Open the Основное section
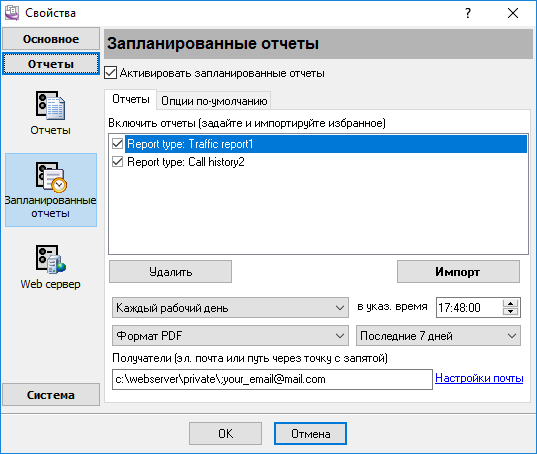Screen dimensions: 537x454 pyautogui.click(x=51, y=39)
